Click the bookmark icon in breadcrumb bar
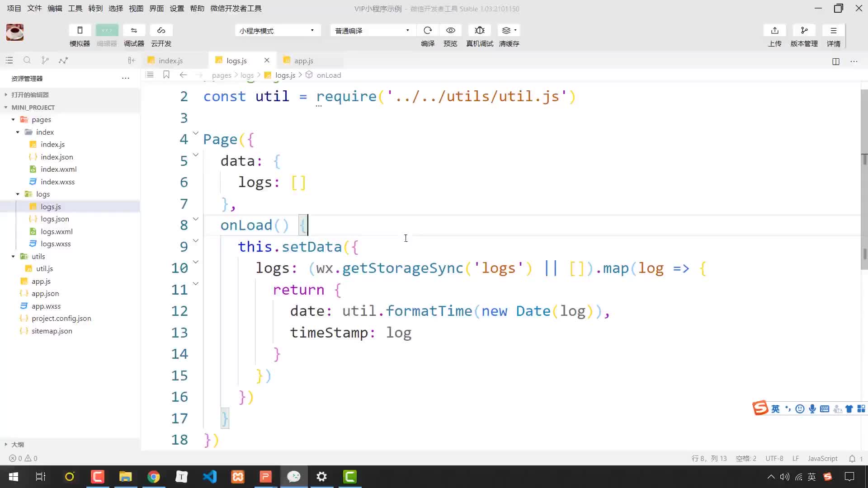The width and height of the screenshot is (868, 488). 166,75
